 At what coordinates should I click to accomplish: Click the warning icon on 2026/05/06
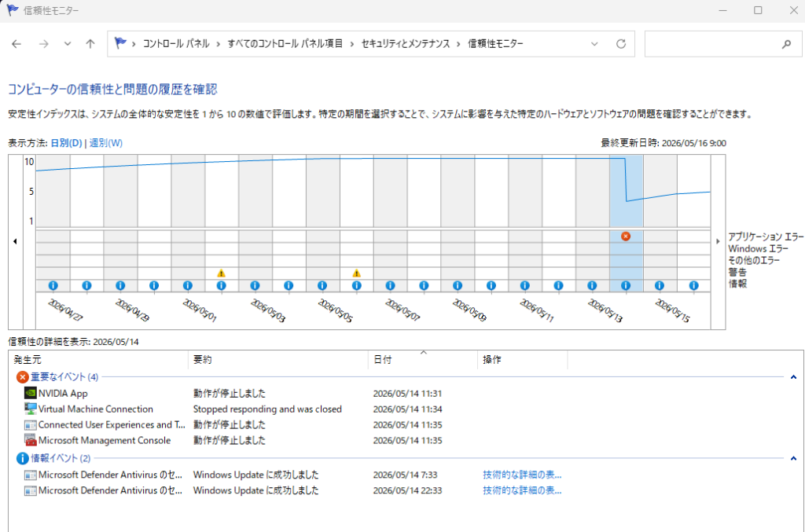pyautogui.click(x=356, y=273)
